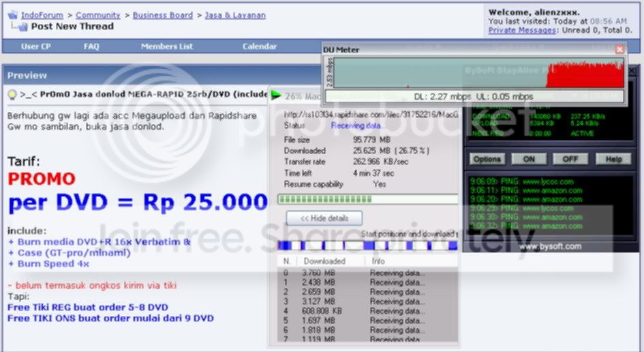Open the Calendar
644x352 pixels.
(x=260, y=46)
